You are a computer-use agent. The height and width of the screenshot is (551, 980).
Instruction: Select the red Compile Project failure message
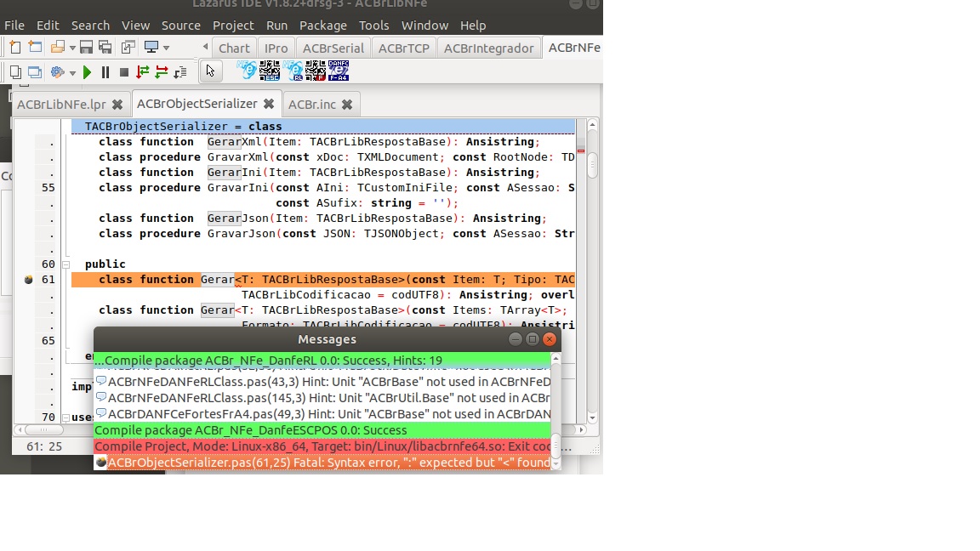coord(322,446)
